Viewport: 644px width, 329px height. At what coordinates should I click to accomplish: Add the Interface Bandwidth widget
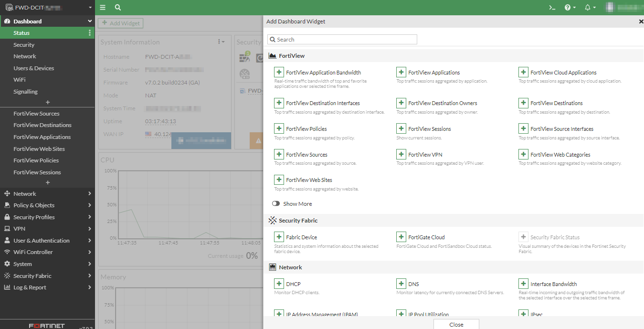tap(524, 284)
